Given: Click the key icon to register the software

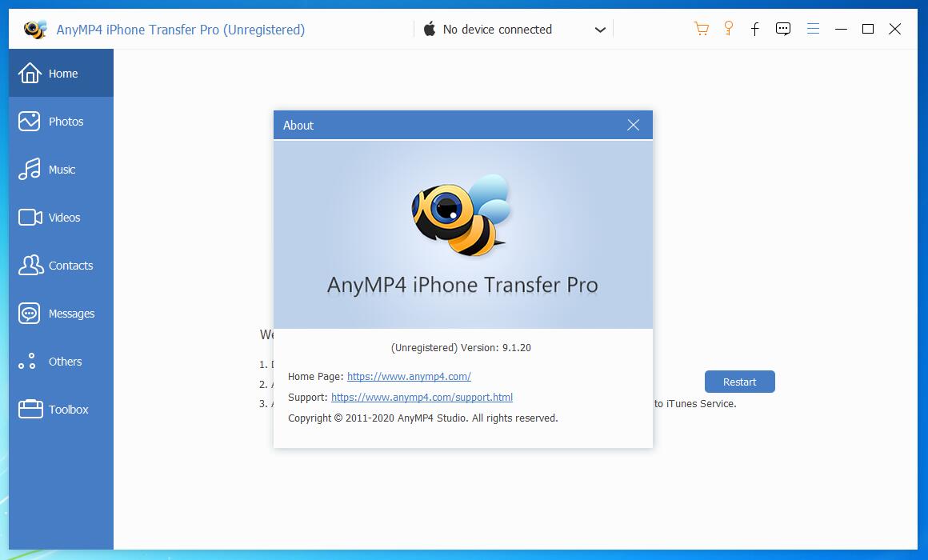Looking at the screenshot, I should 728,28.
